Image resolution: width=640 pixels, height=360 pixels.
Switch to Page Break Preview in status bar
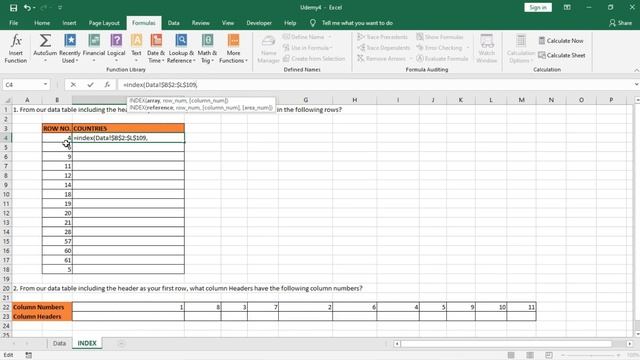(549, 355)
